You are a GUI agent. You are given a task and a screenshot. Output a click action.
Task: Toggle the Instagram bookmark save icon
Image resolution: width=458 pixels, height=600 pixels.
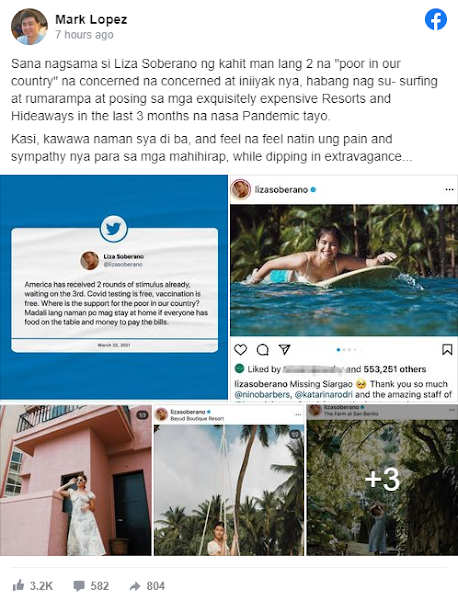click(x=447, y=349)
